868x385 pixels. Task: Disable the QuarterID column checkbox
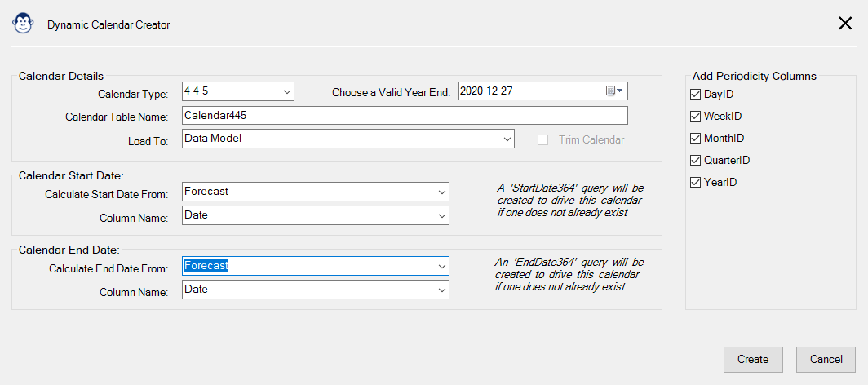click(x=695, y=161)
